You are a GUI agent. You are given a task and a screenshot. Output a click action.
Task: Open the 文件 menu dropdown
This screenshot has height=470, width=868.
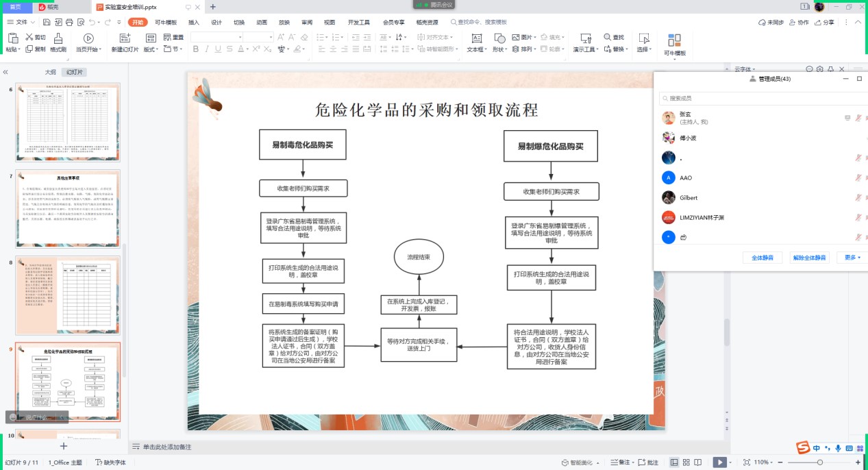[25, 23]
